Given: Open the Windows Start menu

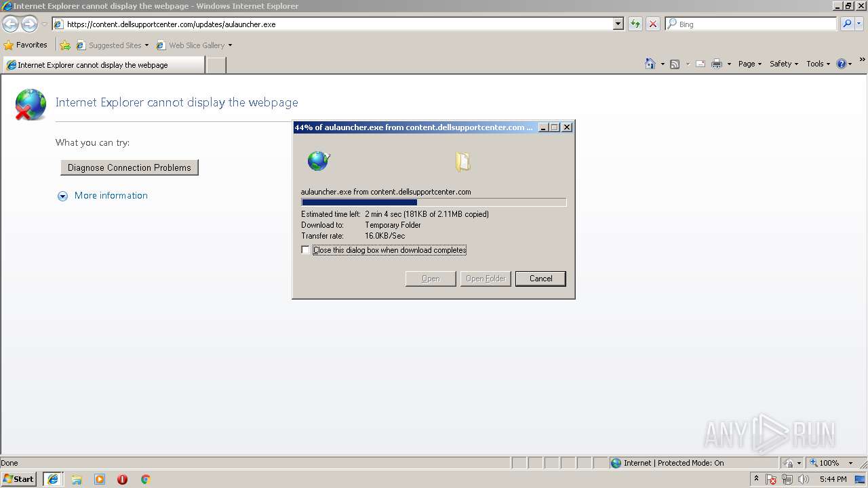Looking at the screenshot, I should 19,479.
